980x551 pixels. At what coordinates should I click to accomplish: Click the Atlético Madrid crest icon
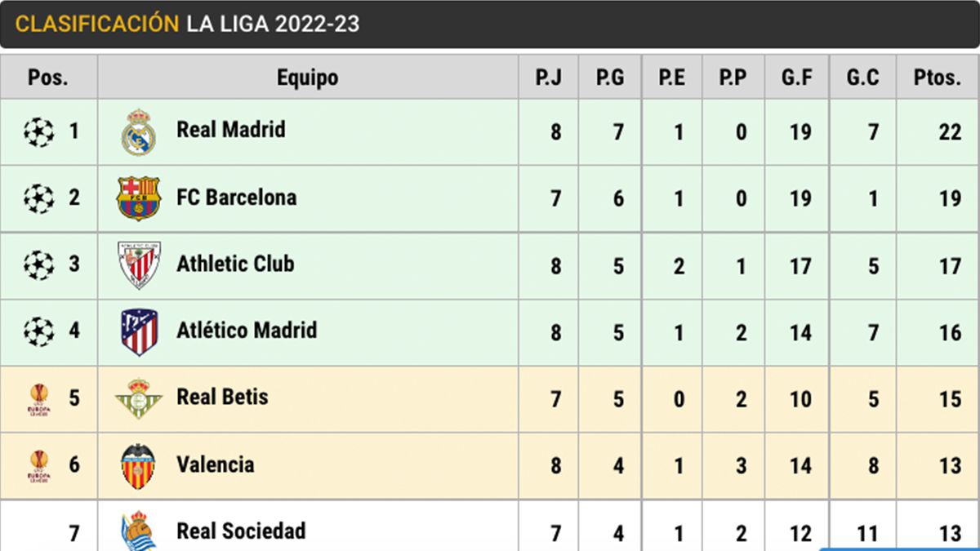(x=139, y=331)
